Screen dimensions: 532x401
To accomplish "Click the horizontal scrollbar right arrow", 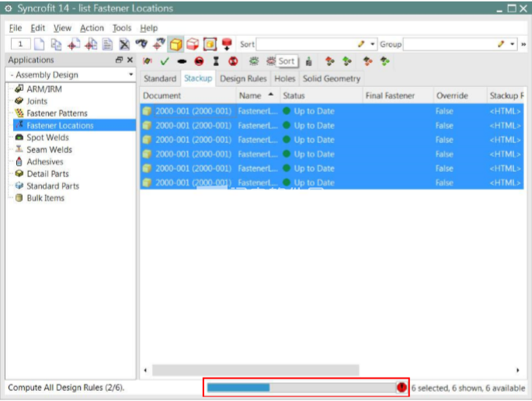I will click(518, 370).
